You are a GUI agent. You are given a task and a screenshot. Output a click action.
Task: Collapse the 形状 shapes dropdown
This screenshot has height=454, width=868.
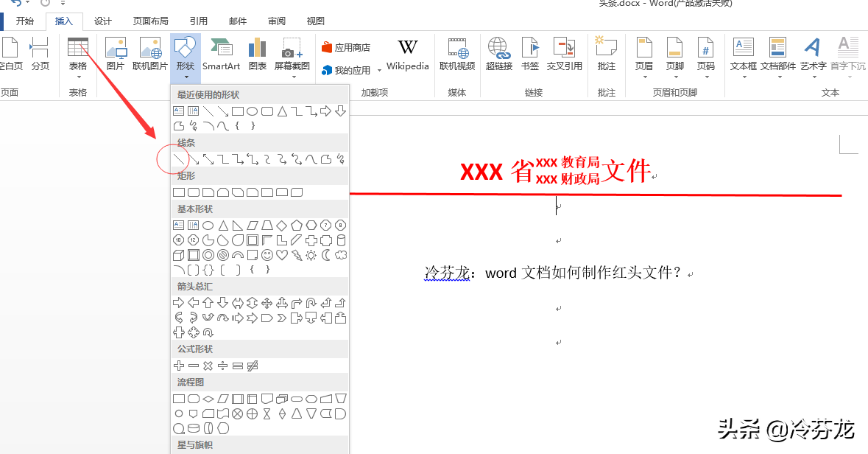[x=184, y=55]
